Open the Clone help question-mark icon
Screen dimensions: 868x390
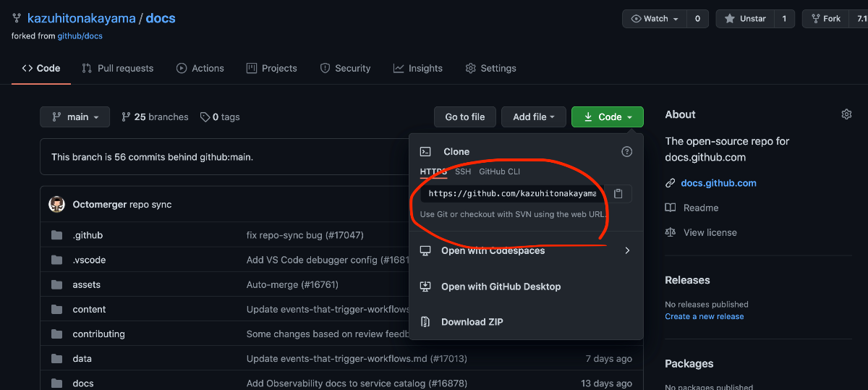point(627,151)
